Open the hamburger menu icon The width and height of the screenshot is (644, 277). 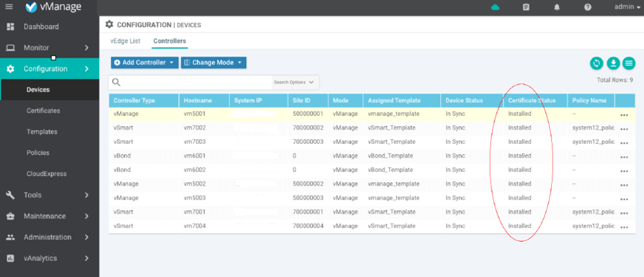point(9,7)
